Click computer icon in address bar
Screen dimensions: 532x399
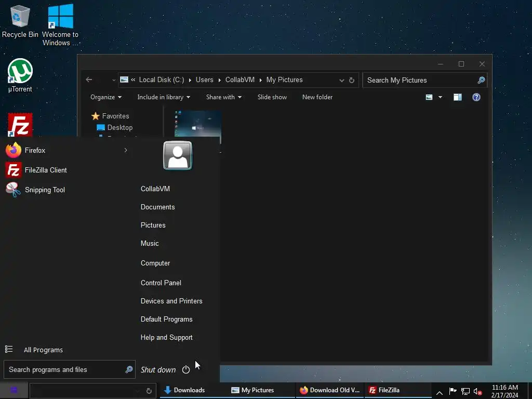tap(124, 79)
